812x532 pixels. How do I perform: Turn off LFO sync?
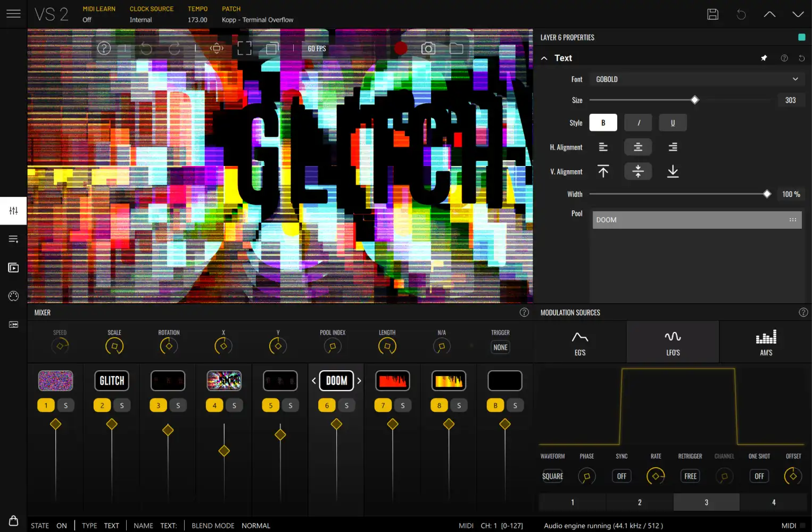(621, 476)
